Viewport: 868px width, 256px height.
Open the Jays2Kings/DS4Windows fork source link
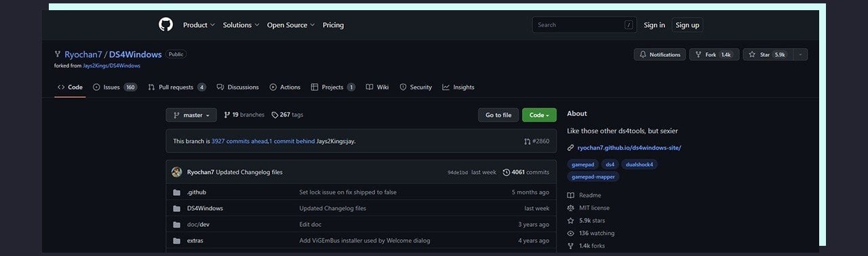click(x=117, y=66)
